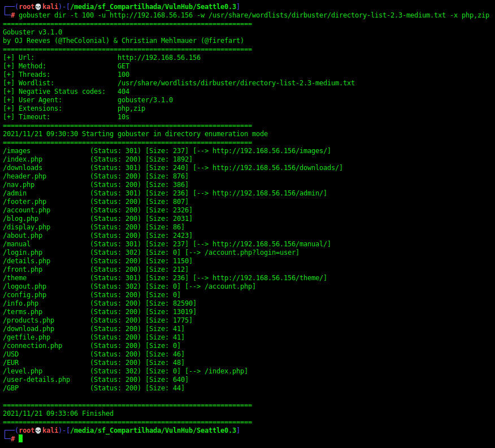Click the (Status: 302) entry for login.php

[115, 253]
